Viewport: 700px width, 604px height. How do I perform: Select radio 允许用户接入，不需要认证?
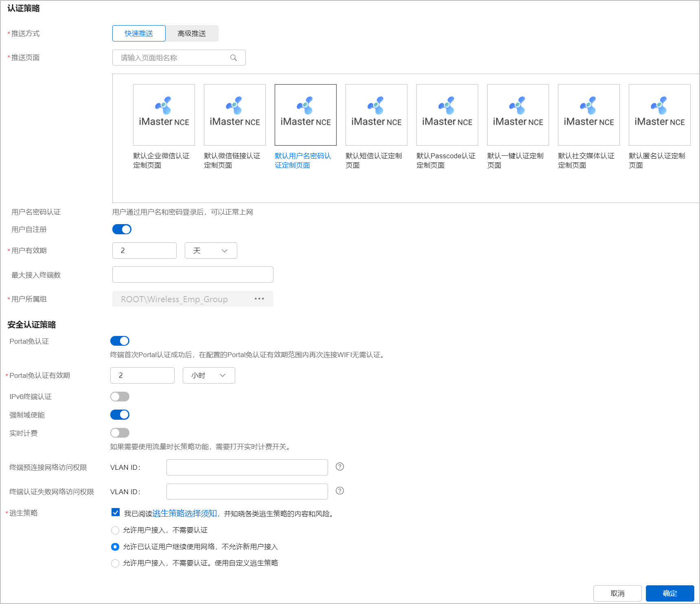pos(115,530)
